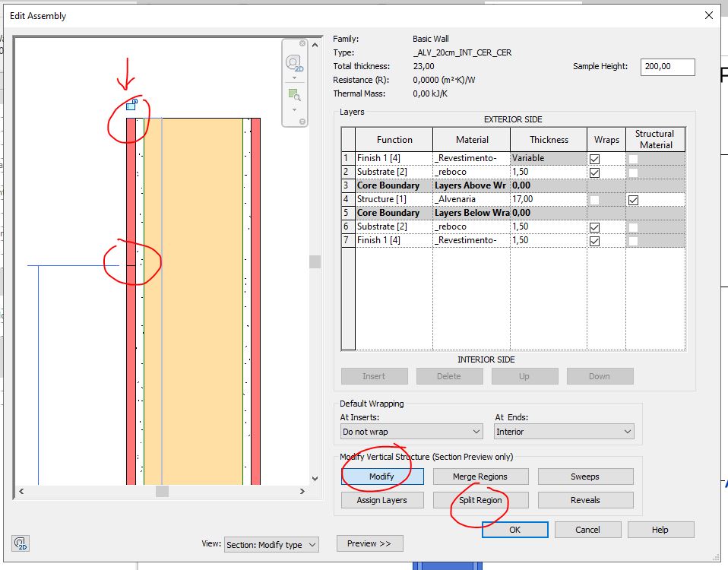Click the Reveals button
The height and width of the screenshot is (570, 728).
pyautogui.click(x=585, y=500)
